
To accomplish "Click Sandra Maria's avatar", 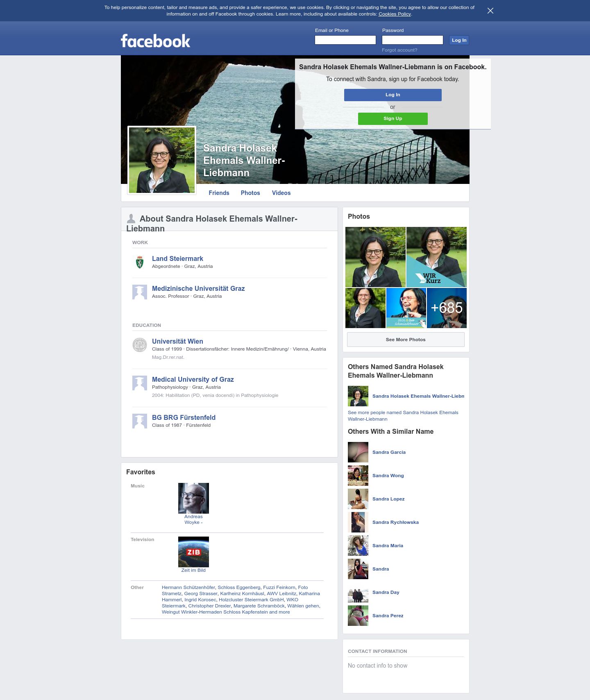I will tap(358, 546).
